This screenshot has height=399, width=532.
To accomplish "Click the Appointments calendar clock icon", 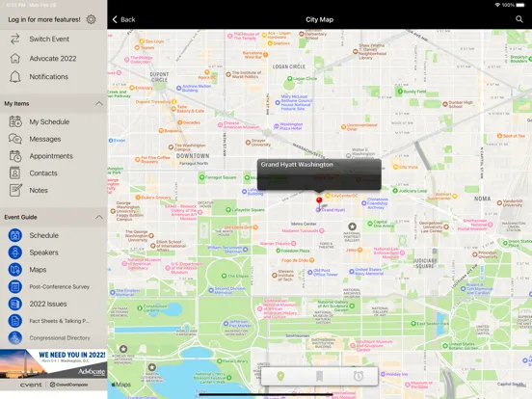I will click(x=15, y=156).
